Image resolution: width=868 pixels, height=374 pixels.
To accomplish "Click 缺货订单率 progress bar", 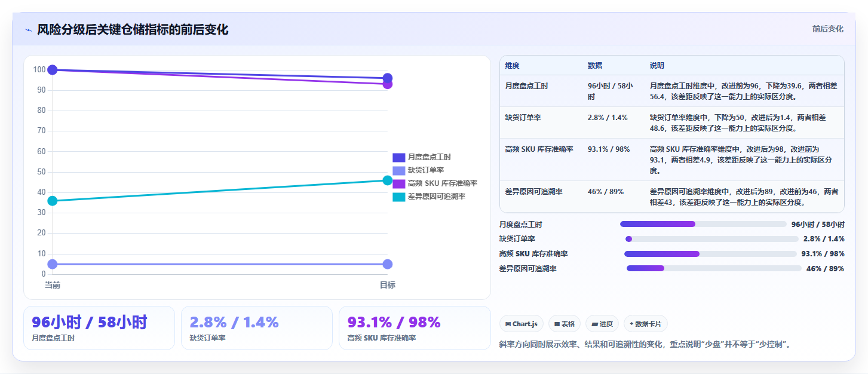I will pyautogui.click(x=712, y=239).
